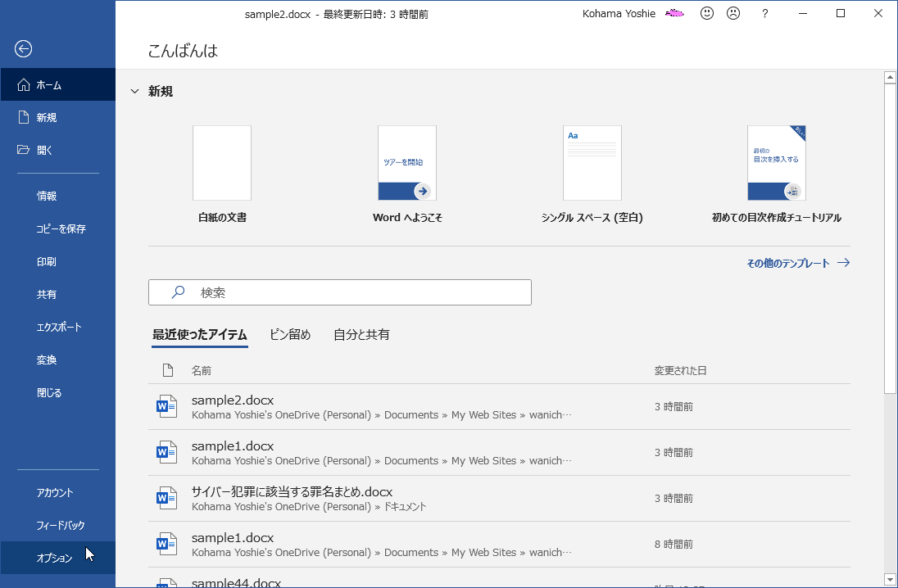Sort list by 名前 column header

201,371
